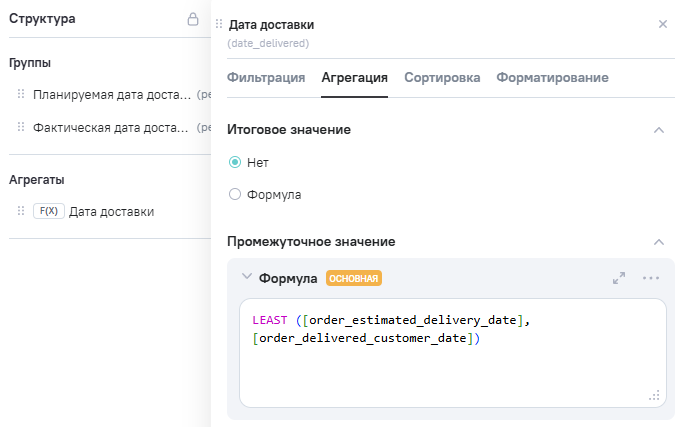Select Планируемая дата доставки group item

tap(110, 95)
